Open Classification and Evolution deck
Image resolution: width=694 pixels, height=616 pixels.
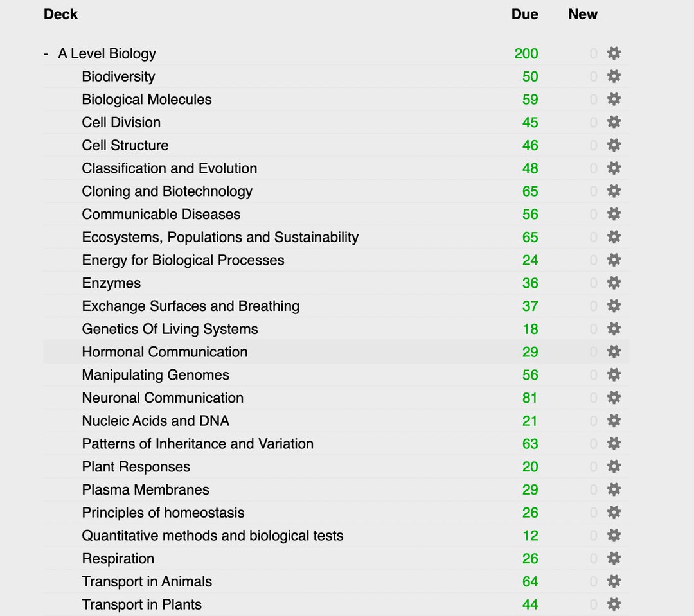click(x=170, y=168)
